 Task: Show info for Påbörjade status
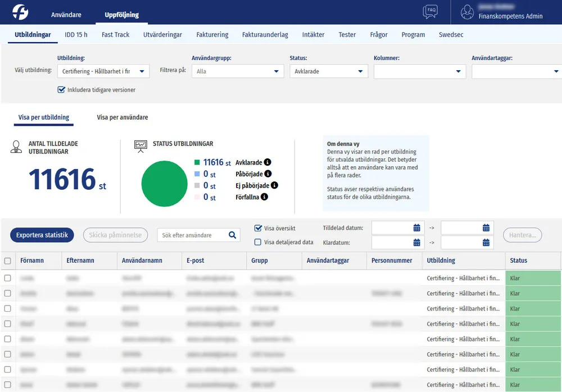tap(268, 174)
